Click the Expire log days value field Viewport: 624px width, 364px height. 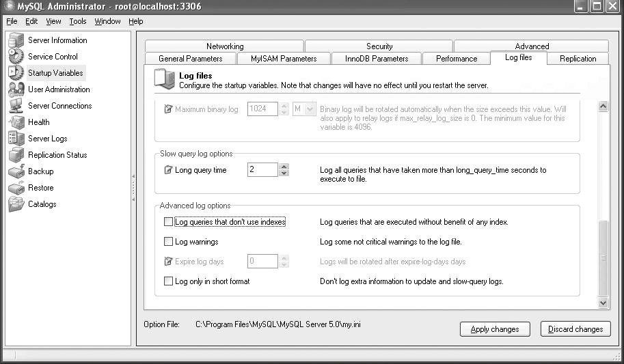(x=262, y=262)
